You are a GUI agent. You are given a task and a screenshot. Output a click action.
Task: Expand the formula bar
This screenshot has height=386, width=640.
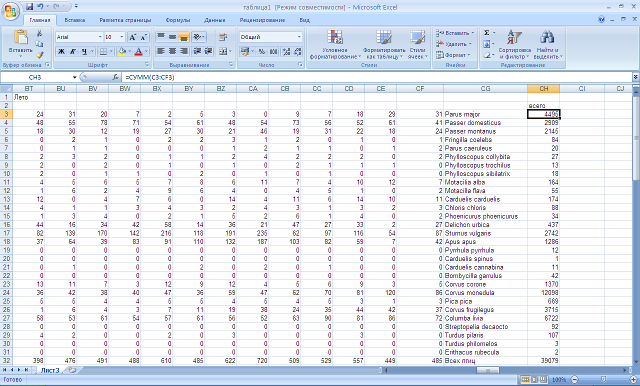pyautogui.click(x=636, y=77)
